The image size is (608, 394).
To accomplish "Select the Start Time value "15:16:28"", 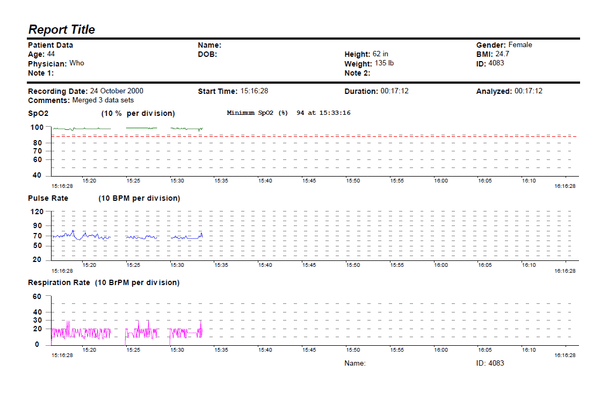I will (x=254, y=91).
